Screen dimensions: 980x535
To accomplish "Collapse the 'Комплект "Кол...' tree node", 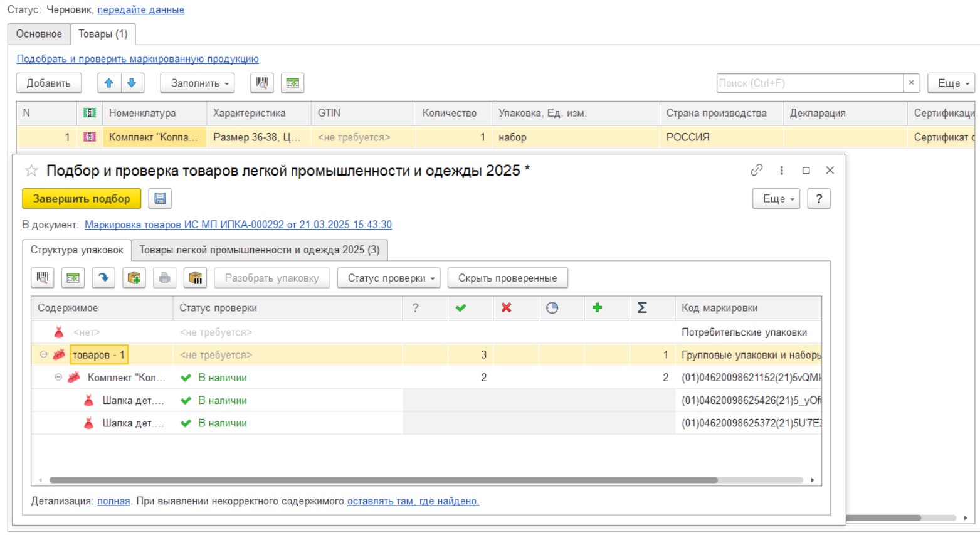I will [x=58, y=377].
